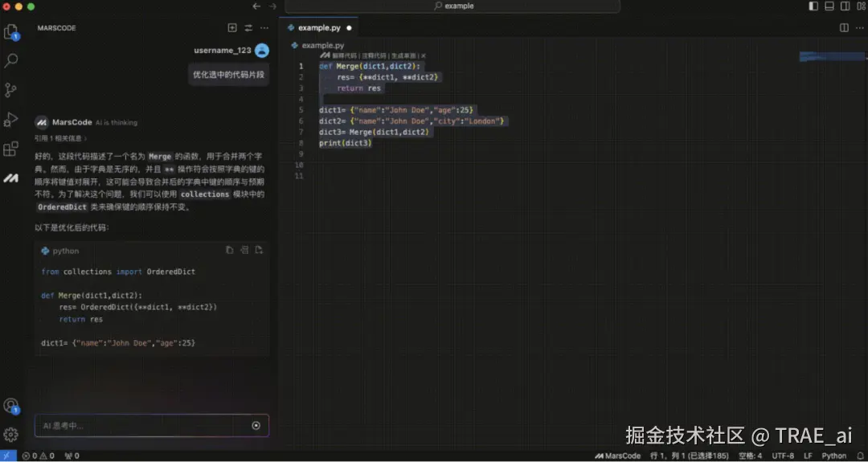Open the Manage settings gear
The image size is (868, 462).
[11, 435]
